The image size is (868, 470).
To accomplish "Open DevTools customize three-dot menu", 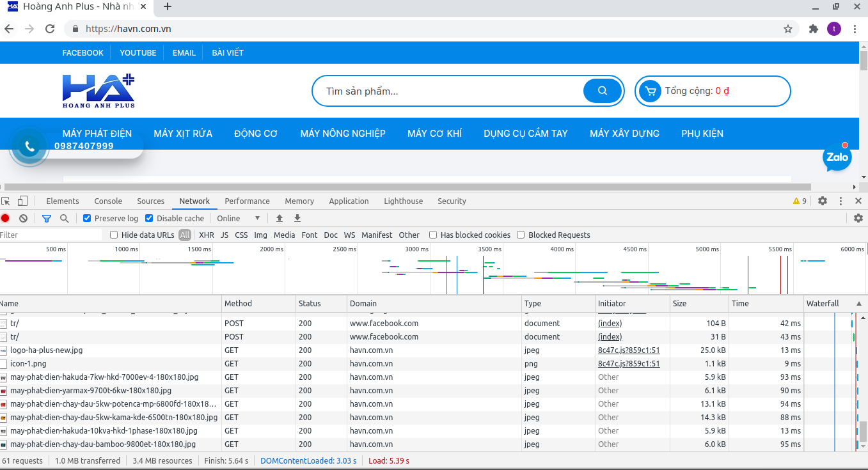I will click(840, 201).
